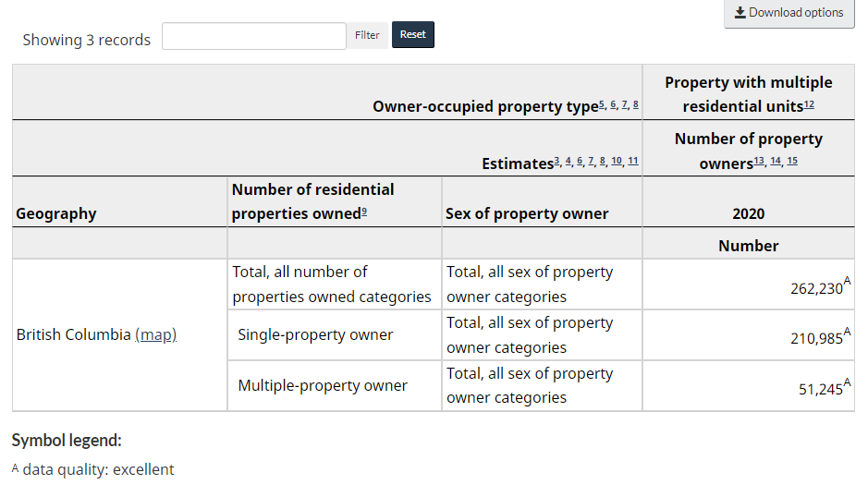Image resolution: width=868 pixels, height=497 pixels.
Task: Open footnote 6 beside Owner-occupied property type
Action: click(x=614, y=104)
